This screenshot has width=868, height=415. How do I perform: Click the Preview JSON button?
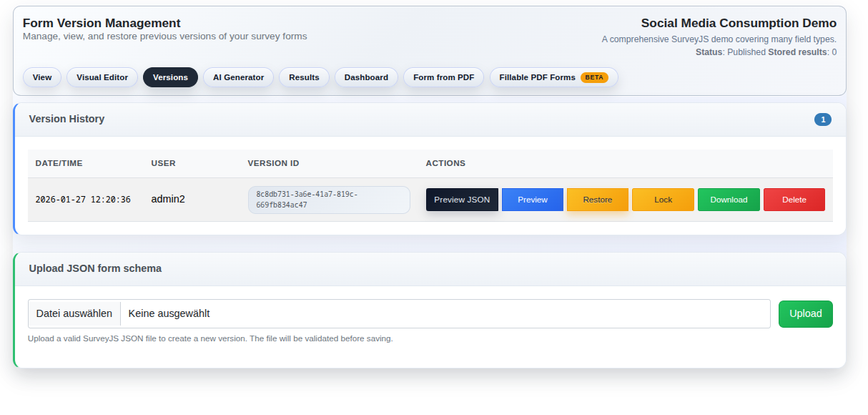click(462, 200)
